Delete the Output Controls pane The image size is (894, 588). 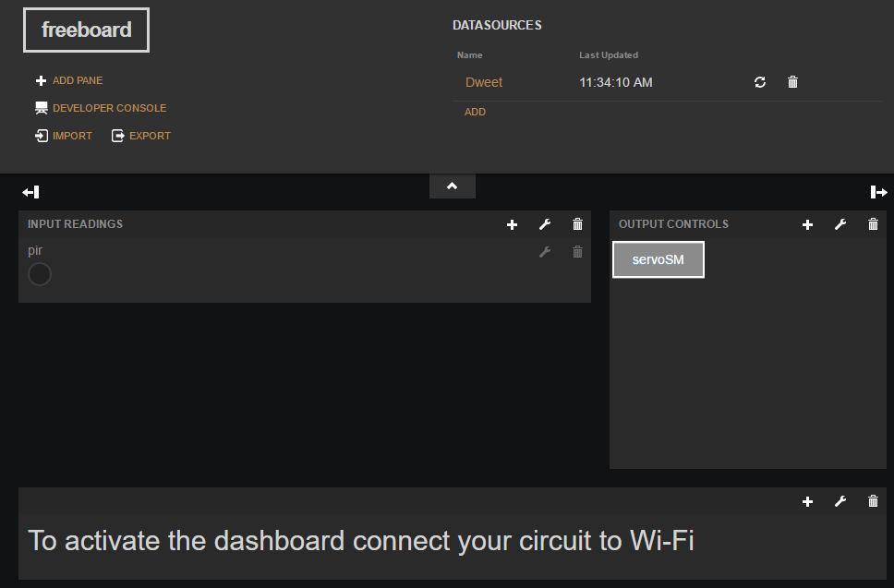[x=874, y=224]
